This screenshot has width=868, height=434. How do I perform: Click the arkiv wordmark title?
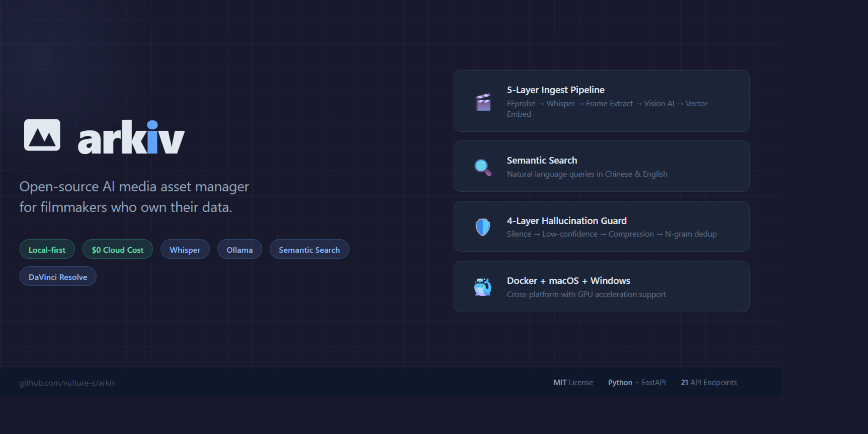pos(131,138)
